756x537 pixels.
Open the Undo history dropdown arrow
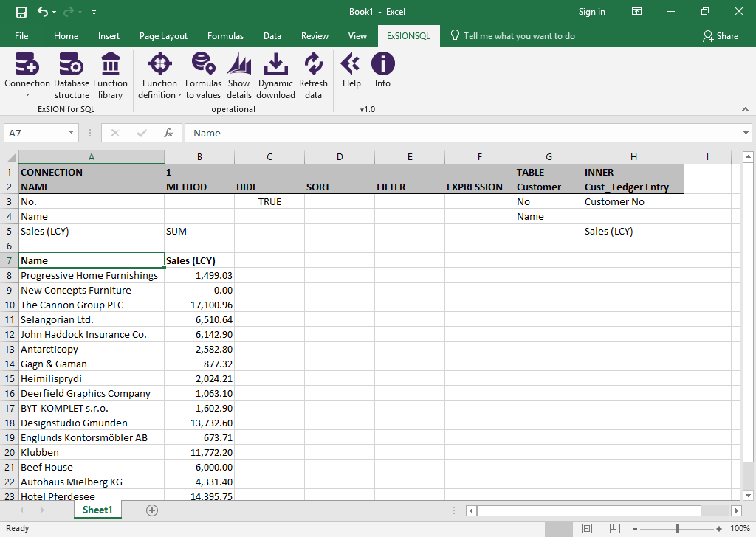point(54,12)
